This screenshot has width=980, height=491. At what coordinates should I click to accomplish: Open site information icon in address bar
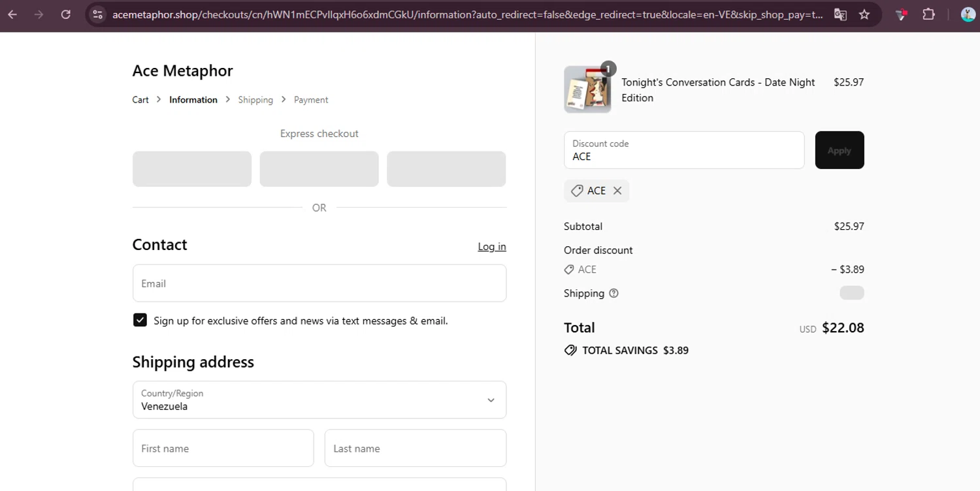click(97, 14)
